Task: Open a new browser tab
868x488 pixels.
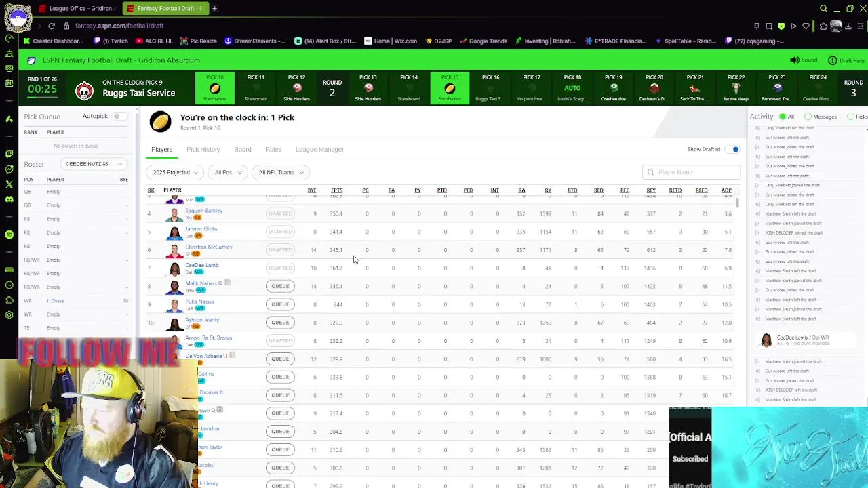Action: point(214,9)
